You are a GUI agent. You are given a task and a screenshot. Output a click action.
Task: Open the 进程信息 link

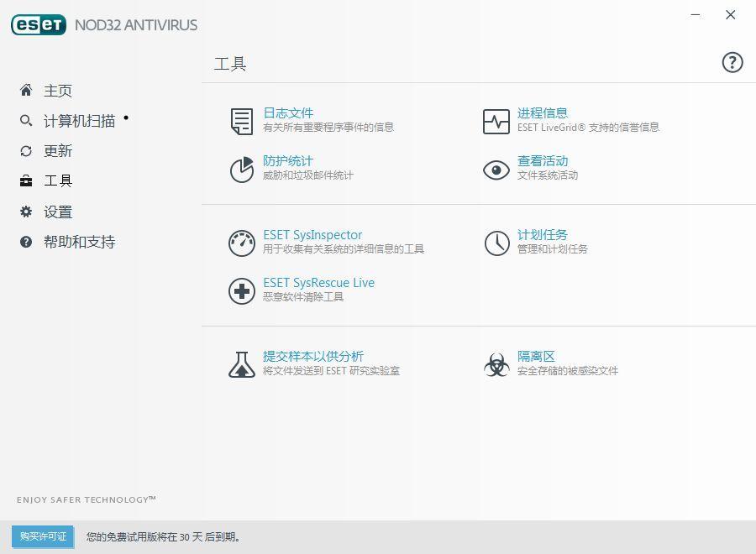(x=543, y=113)
